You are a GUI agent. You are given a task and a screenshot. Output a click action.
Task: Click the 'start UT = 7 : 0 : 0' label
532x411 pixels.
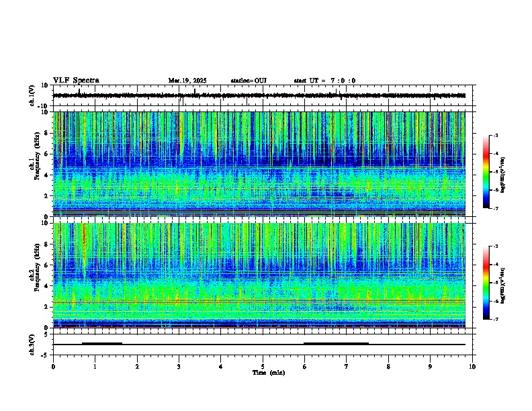click(324, 81)
